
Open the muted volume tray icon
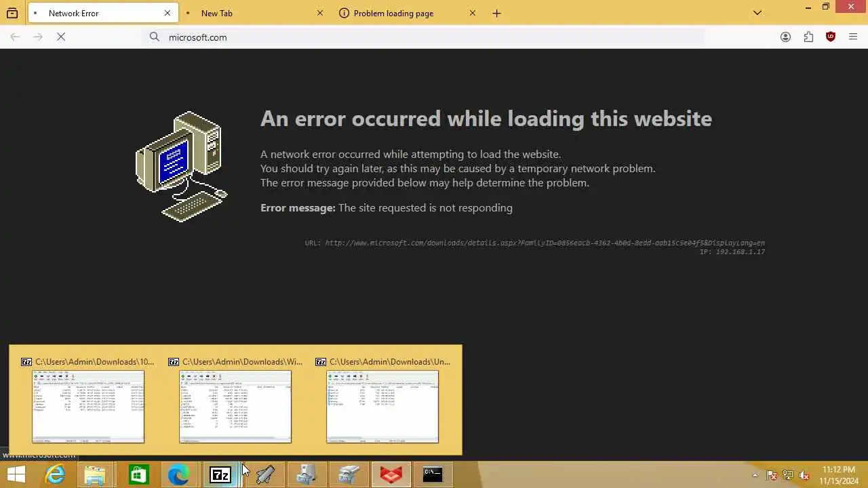tap(804, 475)
